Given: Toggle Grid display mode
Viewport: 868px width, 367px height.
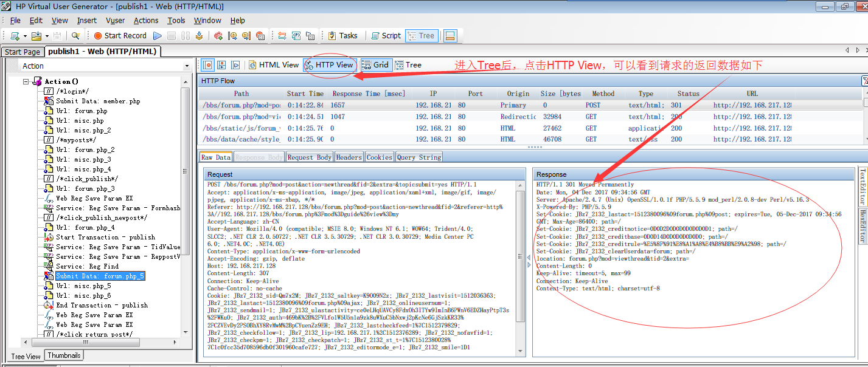Looking at the screenshot, I should point(375,64).
